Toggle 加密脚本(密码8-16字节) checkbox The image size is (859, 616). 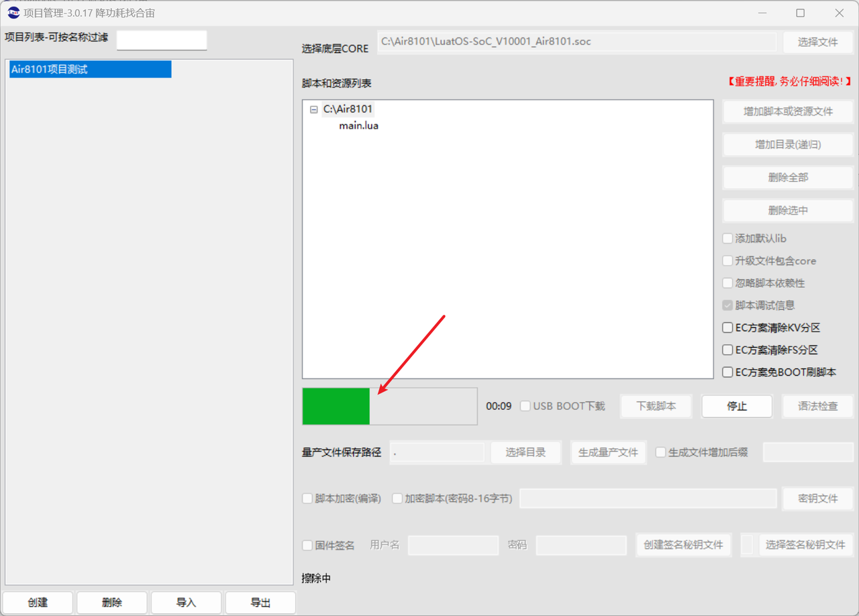coord(397,499)
